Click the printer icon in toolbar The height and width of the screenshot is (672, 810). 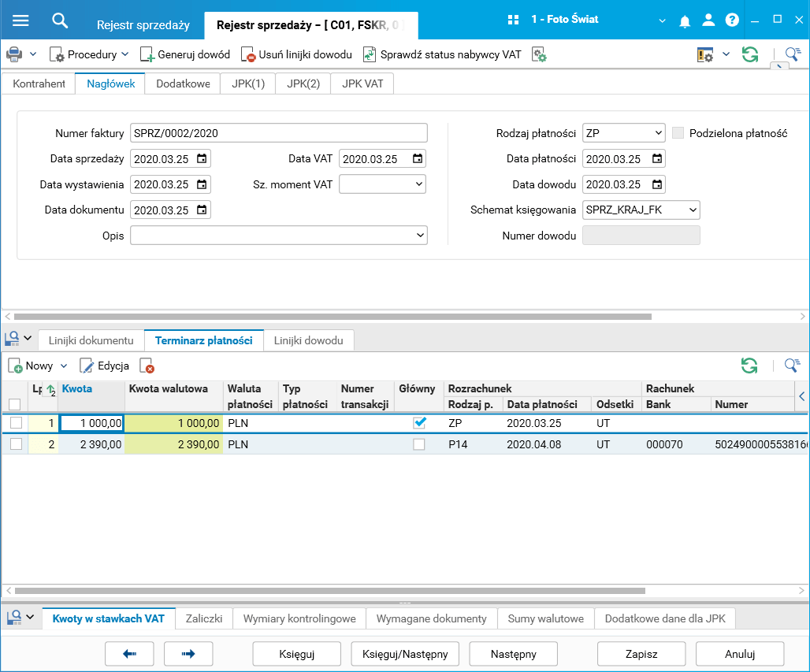[14, 54]
